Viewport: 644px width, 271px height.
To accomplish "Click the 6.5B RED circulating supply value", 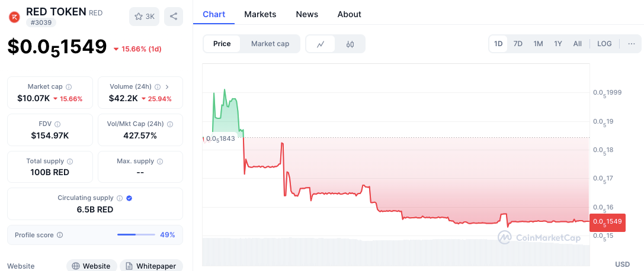I will point(95,209).
